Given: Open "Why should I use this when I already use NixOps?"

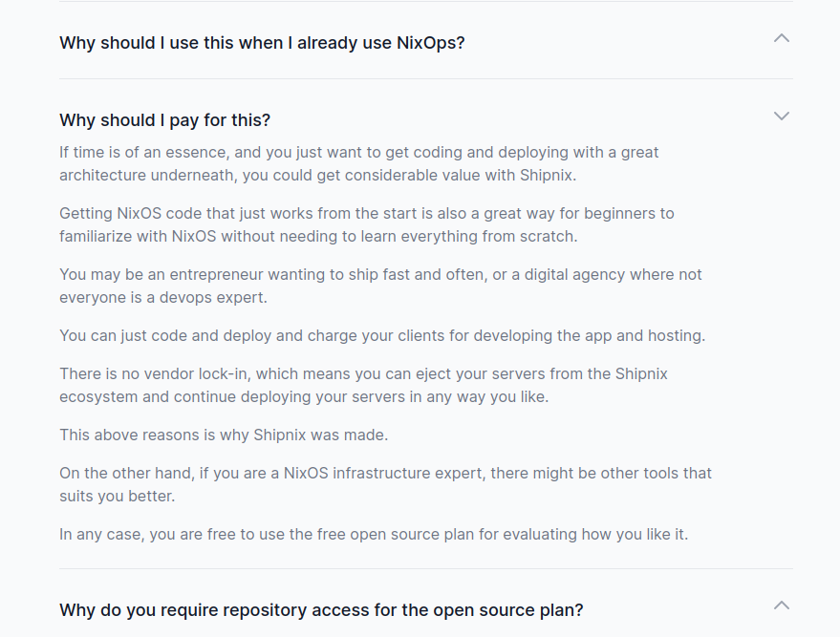Looking at the screenshot, I should [x=261, y=43].
